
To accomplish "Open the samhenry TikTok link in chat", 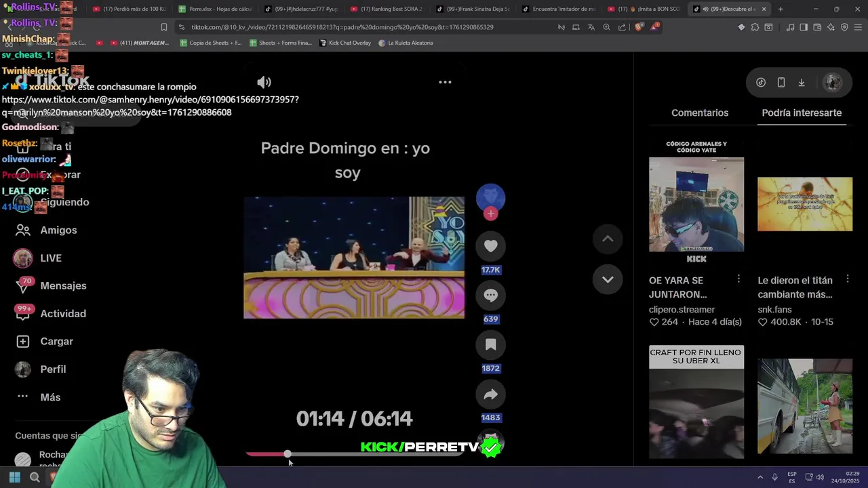I will [150, 106].
